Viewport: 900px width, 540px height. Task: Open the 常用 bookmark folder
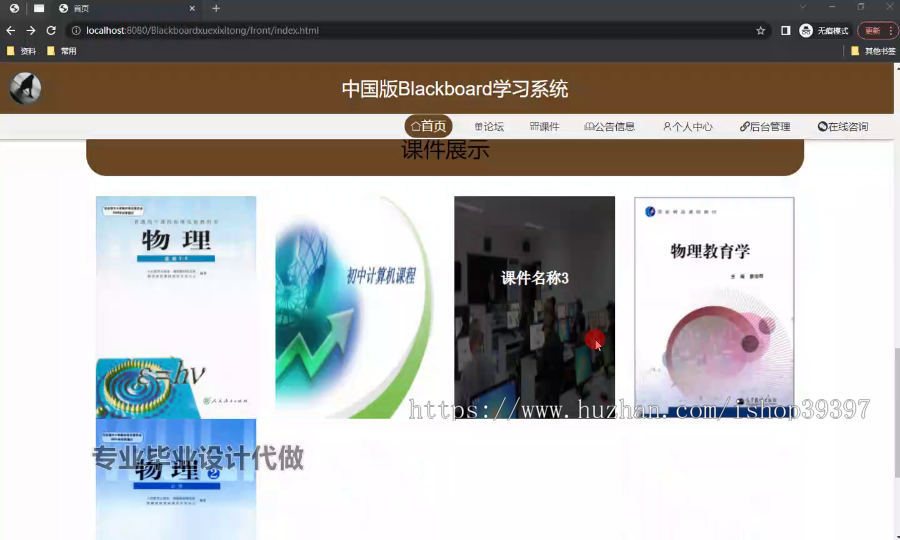pyautogui.click(x=61, y=51)
